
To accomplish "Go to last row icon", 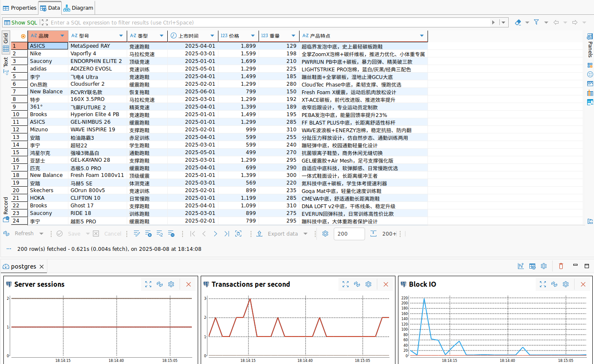I will click(227, 234).
